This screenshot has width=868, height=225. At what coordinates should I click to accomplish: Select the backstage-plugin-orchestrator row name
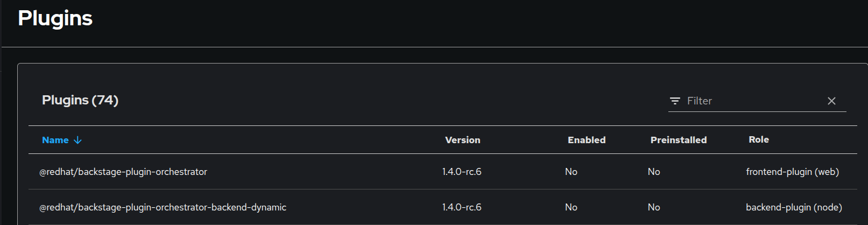click(123, 172)
